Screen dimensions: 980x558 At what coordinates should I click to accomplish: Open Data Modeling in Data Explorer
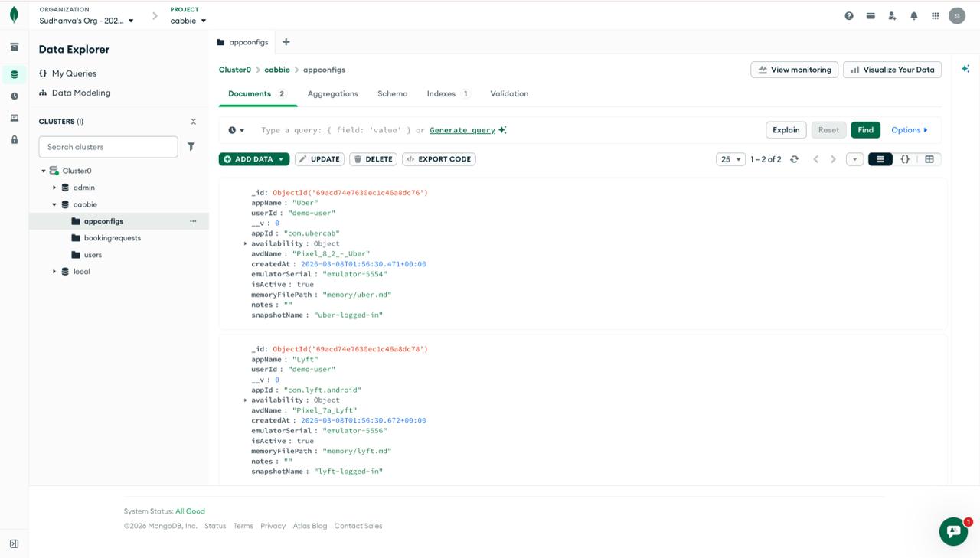[x=74, y=93]
